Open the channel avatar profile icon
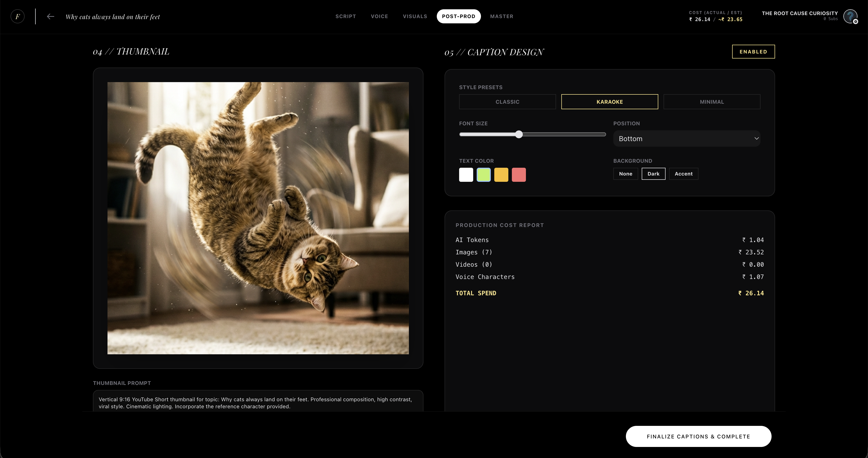This screenshot has height=458, width=868. (850, 16)
